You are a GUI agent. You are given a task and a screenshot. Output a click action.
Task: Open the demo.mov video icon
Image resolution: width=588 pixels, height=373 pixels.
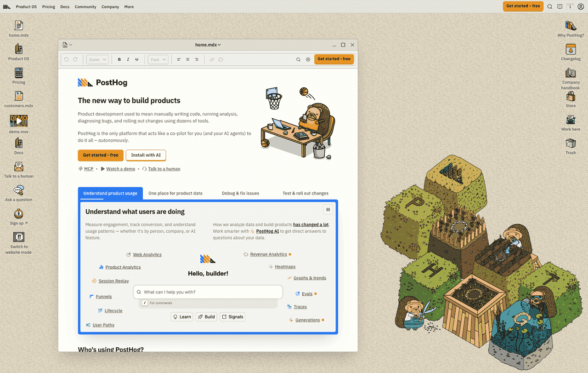18,121
